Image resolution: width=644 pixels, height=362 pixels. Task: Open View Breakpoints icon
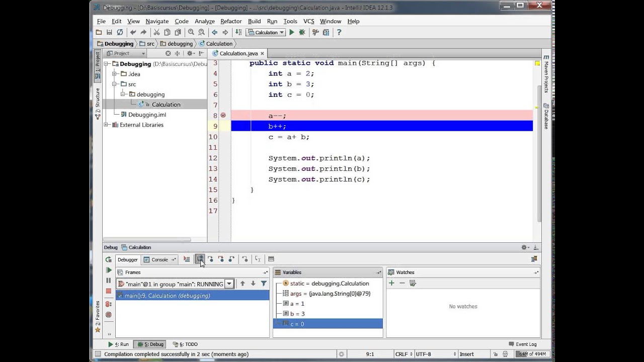point(108,304)
